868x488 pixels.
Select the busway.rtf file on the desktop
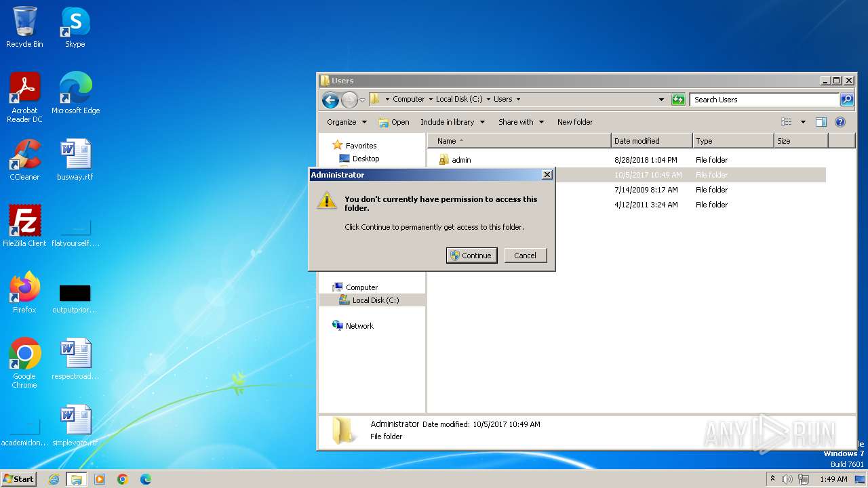click(75, 160)
